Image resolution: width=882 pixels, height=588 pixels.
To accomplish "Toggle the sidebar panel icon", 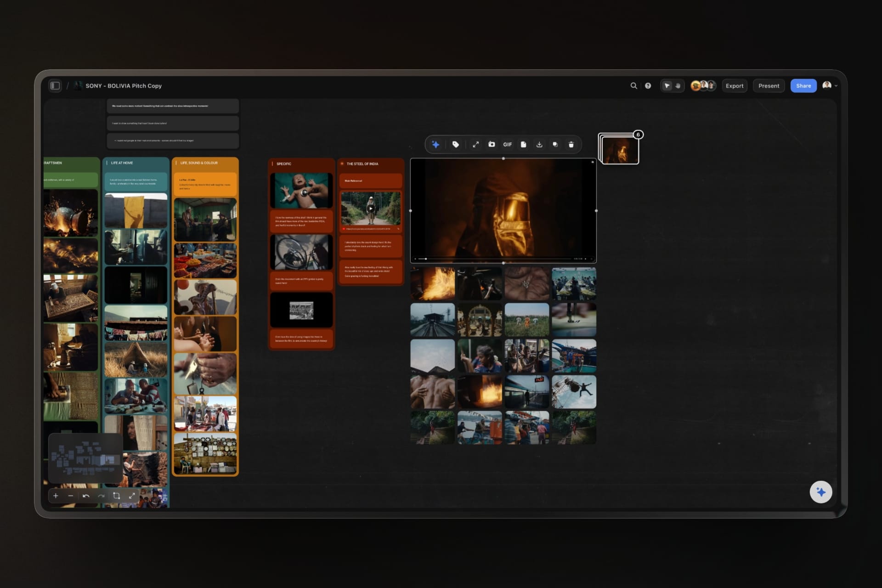I will click(55, 86).
